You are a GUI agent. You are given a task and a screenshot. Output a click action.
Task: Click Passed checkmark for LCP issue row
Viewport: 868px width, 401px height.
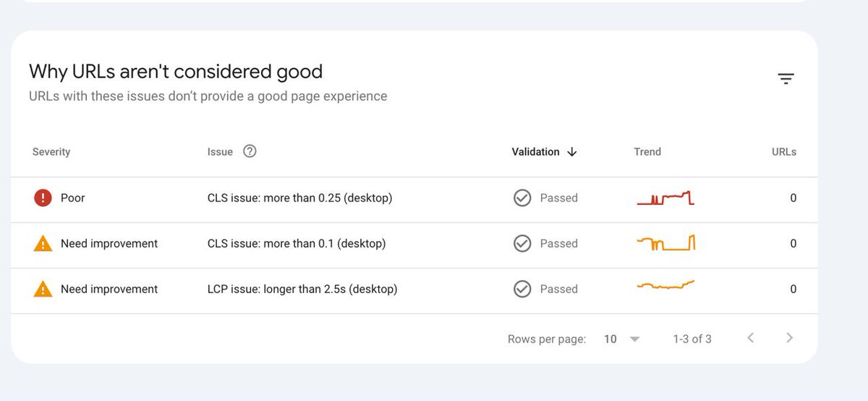(522, 290)
